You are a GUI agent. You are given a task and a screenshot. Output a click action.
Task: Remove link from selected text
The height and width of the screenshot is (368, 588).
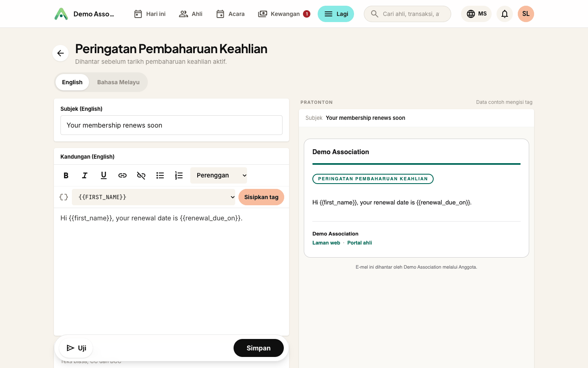[141, 175]
